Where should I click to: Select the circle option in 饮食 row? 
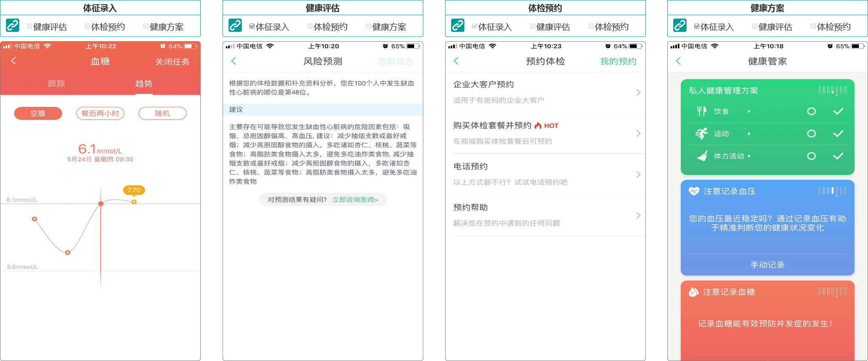coord(812,111)
